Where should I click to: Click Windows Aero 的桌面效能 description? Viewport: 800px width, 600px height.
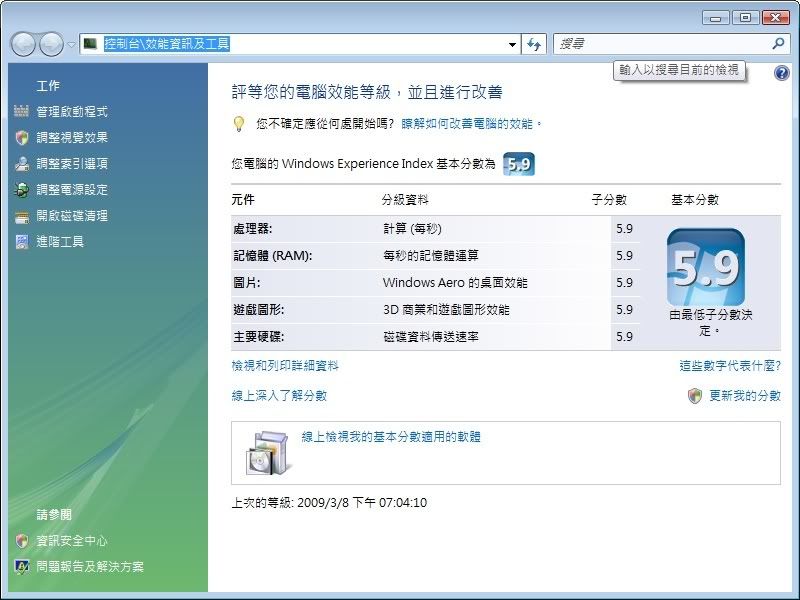pyautogui.click(x=455, y=283)
